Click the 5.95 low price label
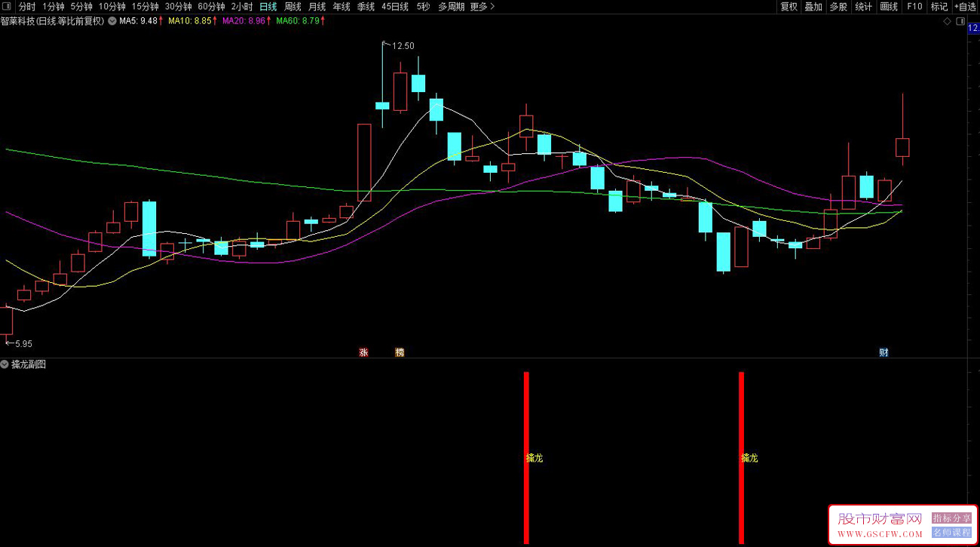Viewport: 980px width, 547px height. (x=23, y=343)
